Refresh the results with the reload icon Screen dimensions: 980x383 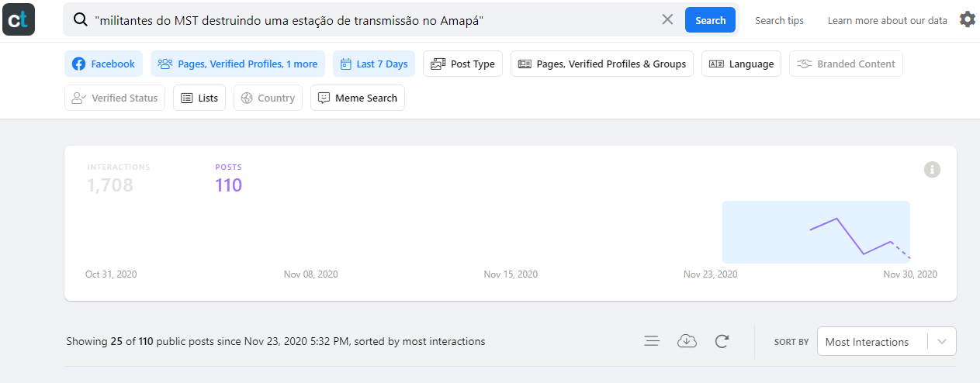coord(722,341)
